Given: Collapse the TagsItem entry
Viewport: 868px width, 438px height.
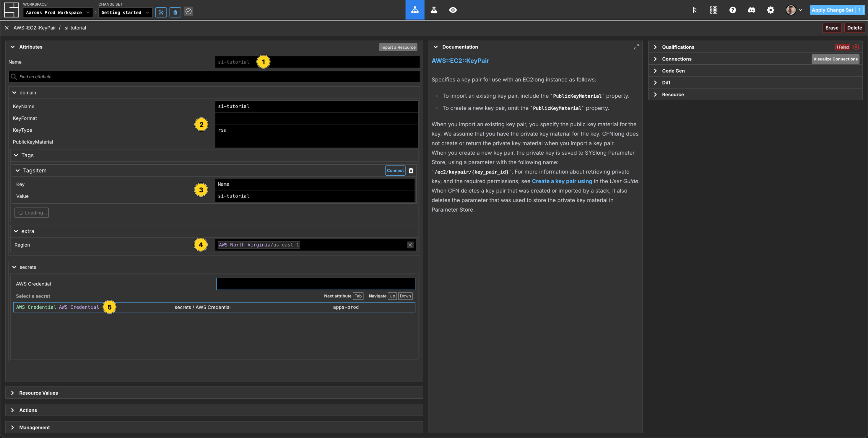Looking at the screenshot, I should [x=17, y=170].
